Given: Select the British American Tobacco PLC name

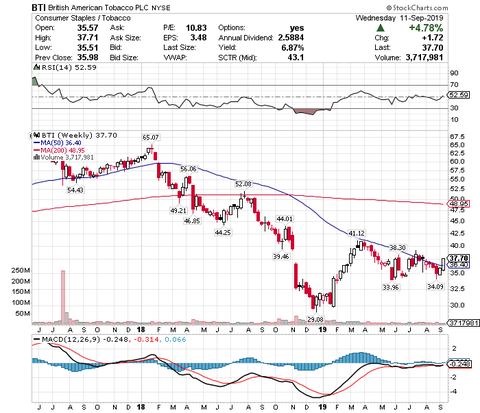Looking at the screenshot, I should click(x=98, y=8).
